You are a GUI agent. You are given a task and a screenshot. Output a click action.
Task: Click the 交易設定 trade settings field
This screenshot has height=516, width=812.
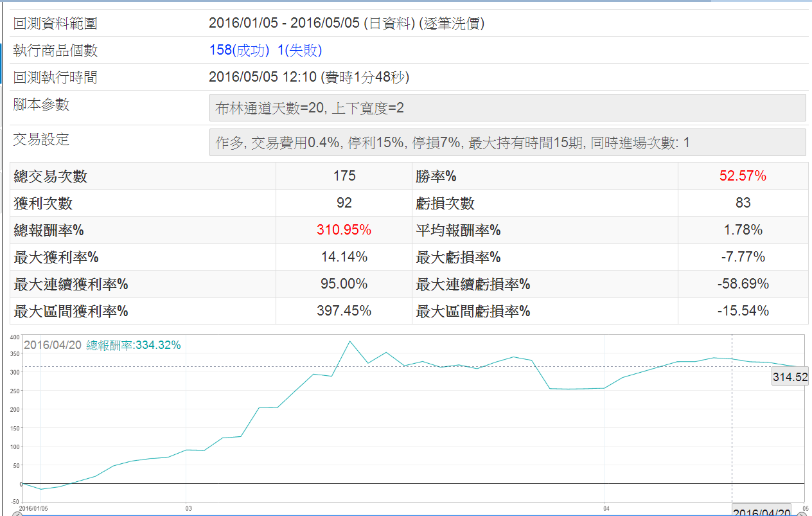507,143
